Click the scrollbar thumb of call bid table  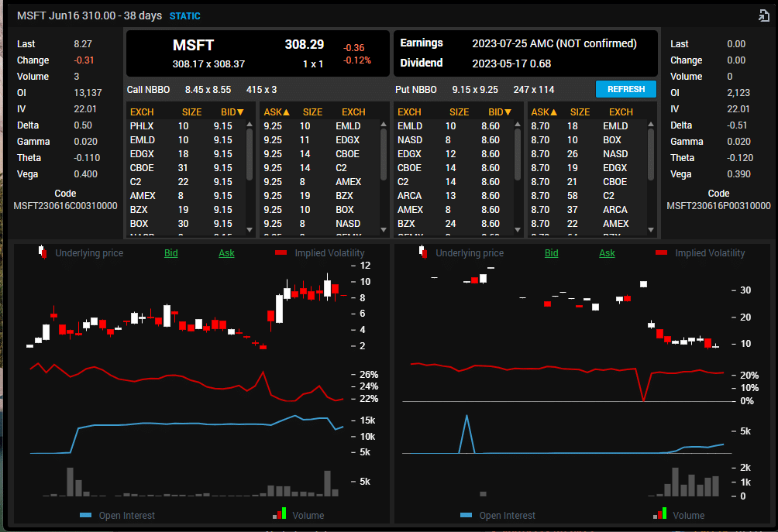pyautogui.click(x=250, y=155)
